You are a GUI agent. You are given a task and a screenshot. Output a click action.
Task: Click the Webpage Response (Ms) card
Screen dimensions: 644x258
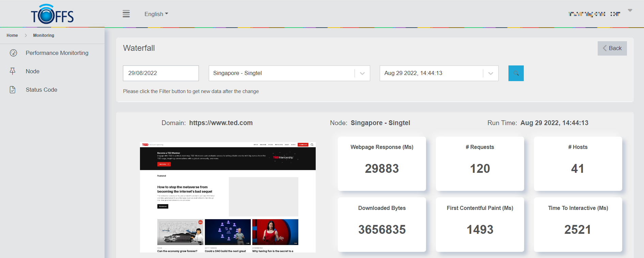point(382,164)
